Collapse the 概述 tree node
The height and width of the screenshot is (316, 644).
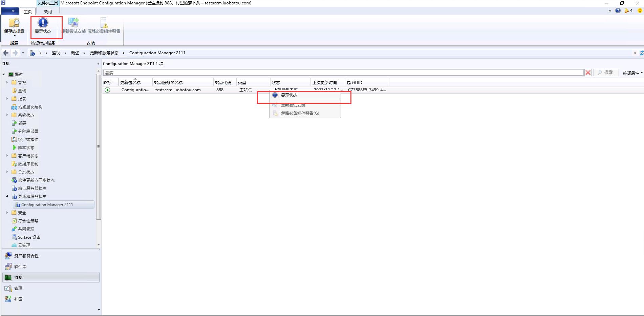[x=4, y=74]
